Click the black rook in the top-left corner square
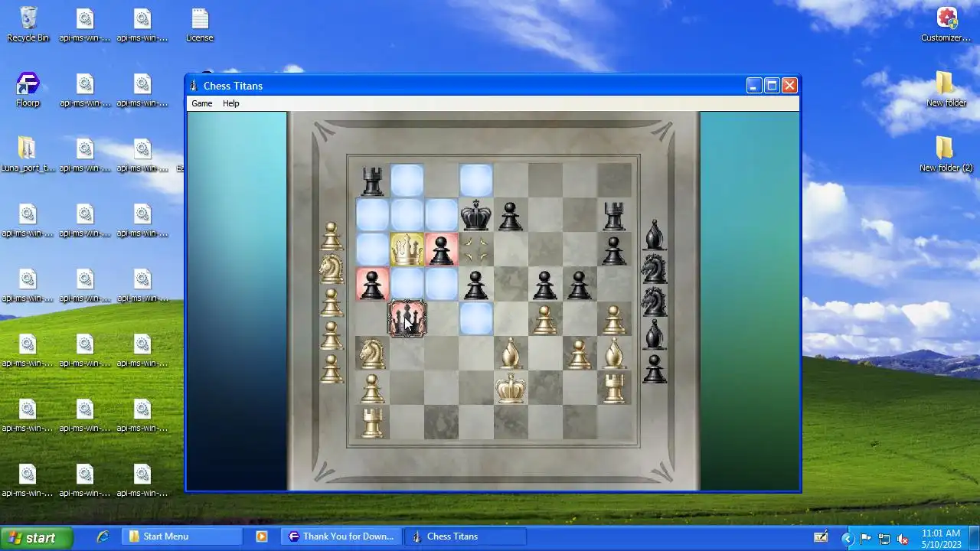Screen dimensions: 980x551 pyautogui.click(x=373, y=181)
